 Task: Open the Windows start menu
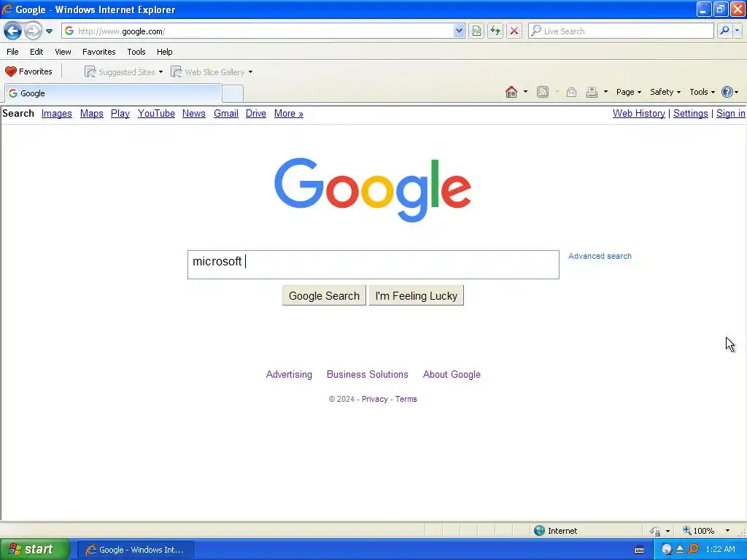click(x=34, y=550)
